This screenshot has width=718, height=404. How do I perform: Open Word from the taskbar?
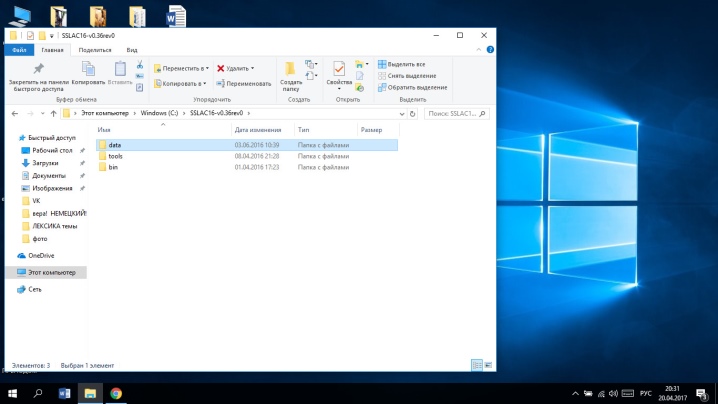tap(64, 393)
